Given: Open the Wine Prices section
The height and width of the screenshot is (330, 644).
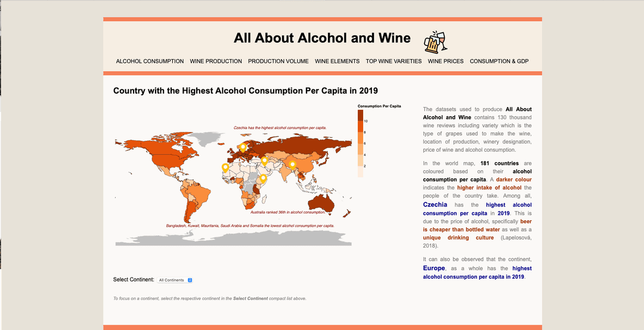Looking at the screenshot, I should click(x=445, y=61).
